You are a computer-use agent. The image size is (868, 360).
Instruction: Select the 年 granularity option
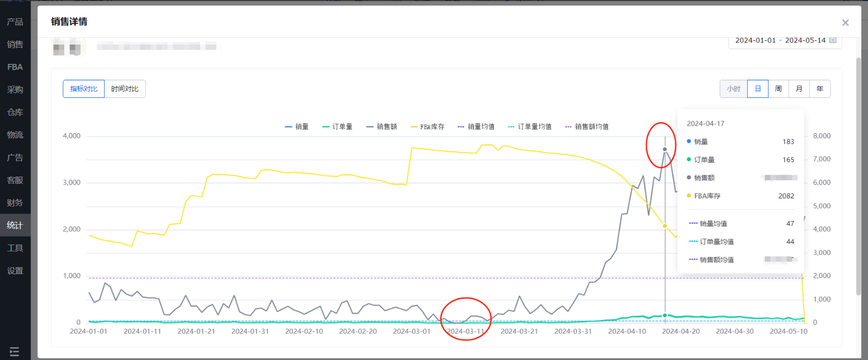click(820, 89)
